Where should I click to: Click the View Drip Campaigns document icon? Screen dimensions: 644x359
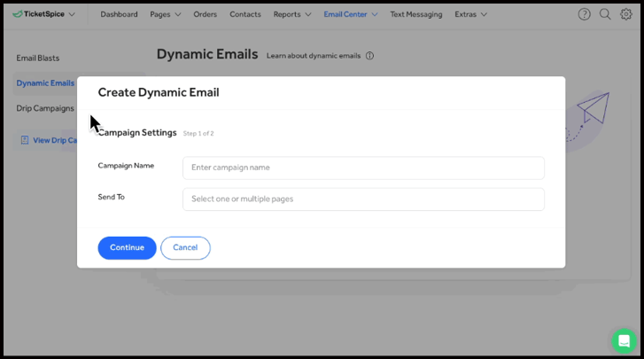(x=25, y=140)
